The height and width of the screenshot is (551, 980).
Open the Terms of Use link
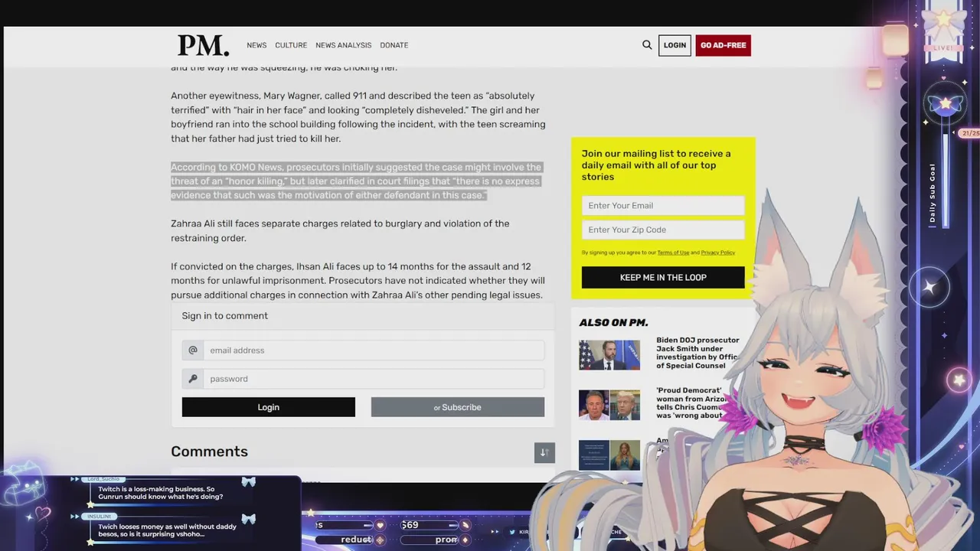click(x=673, y=253)
